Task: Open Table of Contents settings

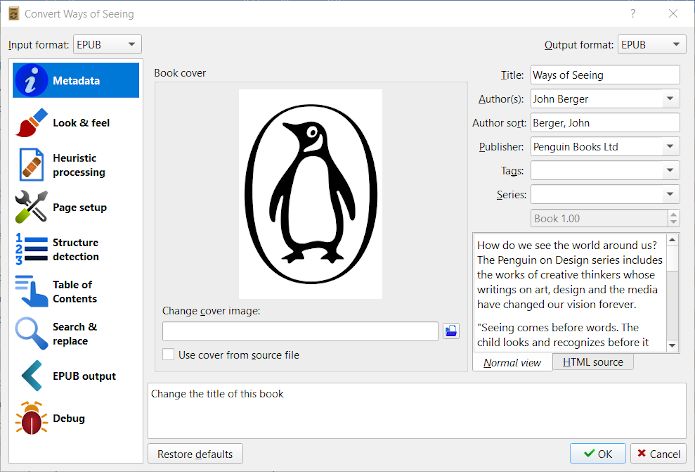Action: [x=76, y=291]
